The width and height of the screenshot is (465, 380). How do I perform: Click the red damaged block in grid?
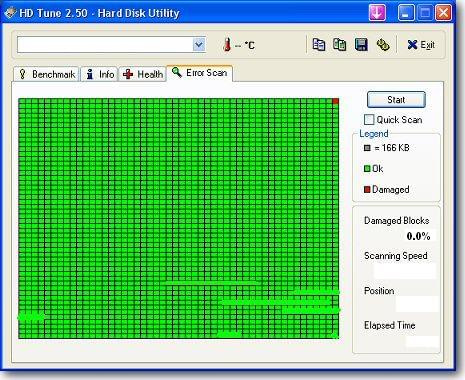pos(335,101)
